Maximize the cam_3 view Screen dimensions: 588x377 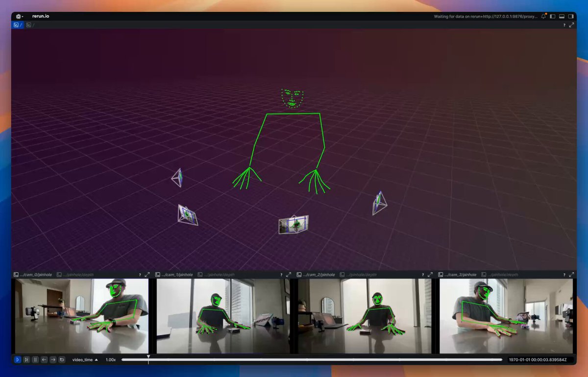click(571, 275)
